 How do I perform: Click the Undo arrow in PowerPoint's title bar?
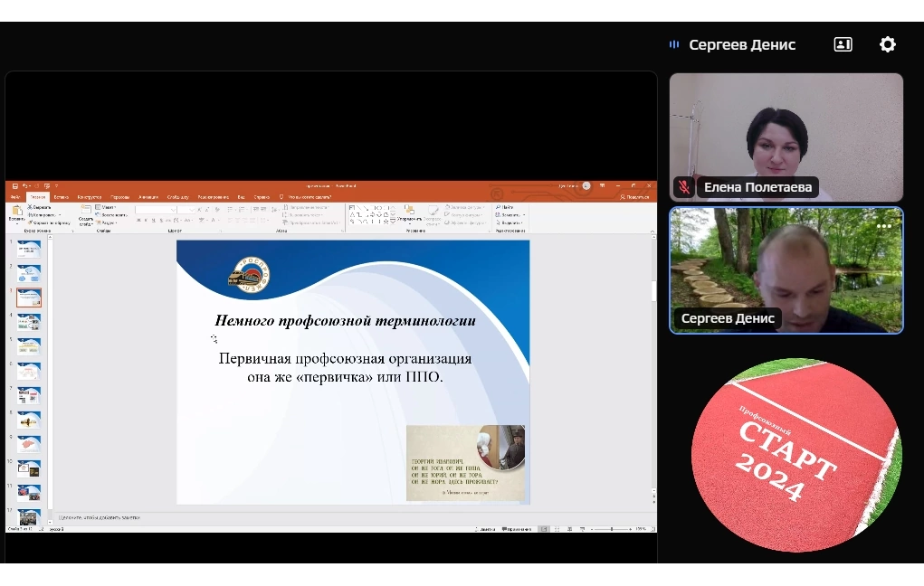pos(25,186)
